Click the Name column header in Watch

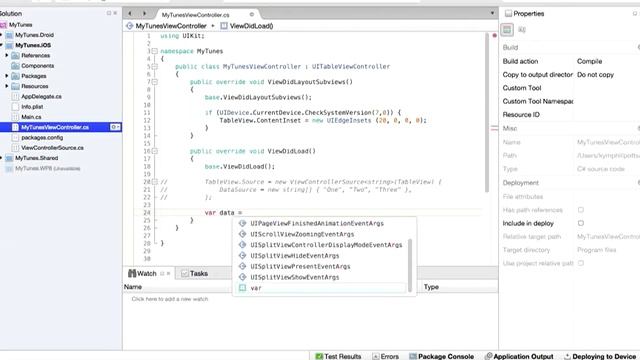click(x=133, y=287)
